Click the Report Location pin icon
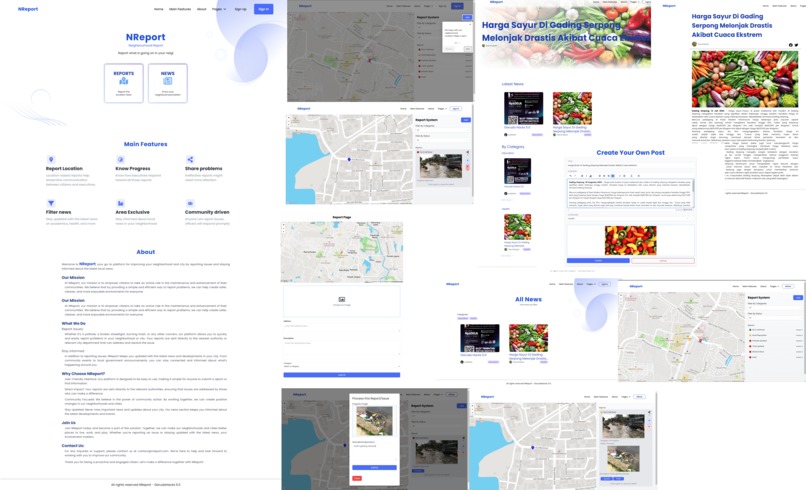Screen dimensions: 806x490 point(51,159)
